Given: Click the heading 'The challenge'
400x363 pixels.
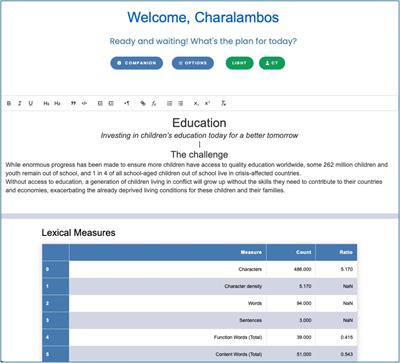Looking at the screenshot, I should [199, 154].
